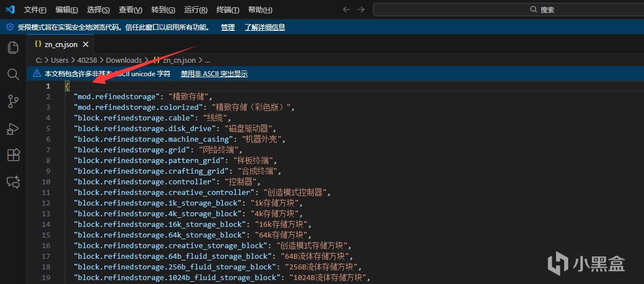This screenshot has height=284, width=644.
Task: Click line number 10 in gutter
Action: [46, 181]
